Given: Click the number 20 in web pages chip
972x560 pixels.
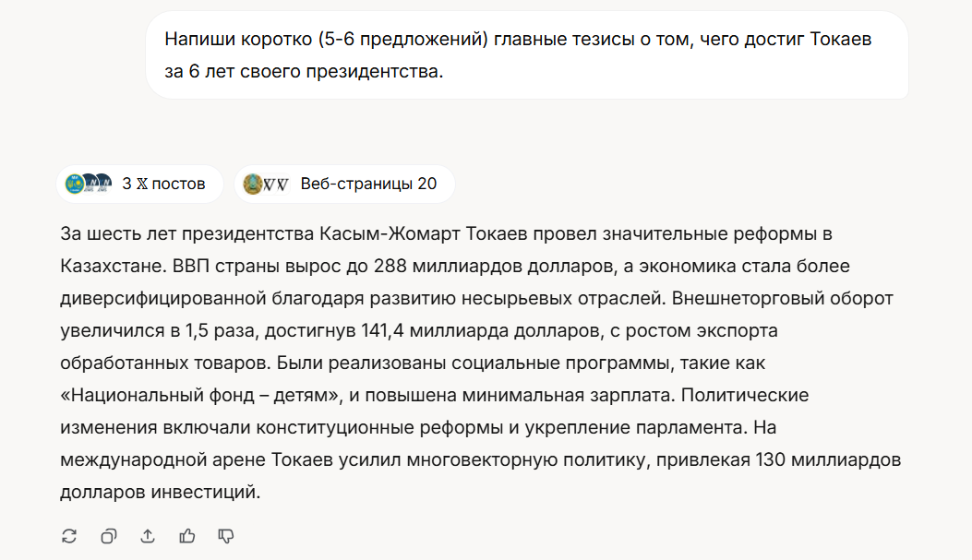Looking at the screenshot, I should click(x=427, y=184).
